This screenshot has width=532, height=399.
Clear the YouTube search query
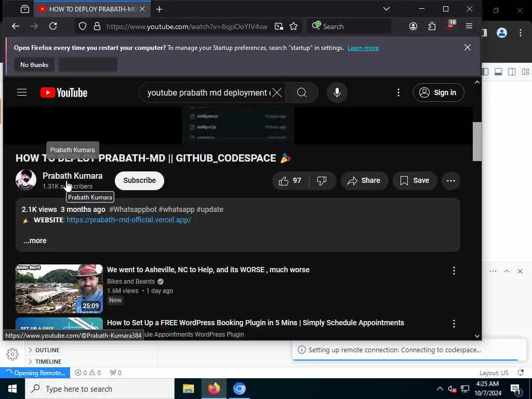coord(277,92)
